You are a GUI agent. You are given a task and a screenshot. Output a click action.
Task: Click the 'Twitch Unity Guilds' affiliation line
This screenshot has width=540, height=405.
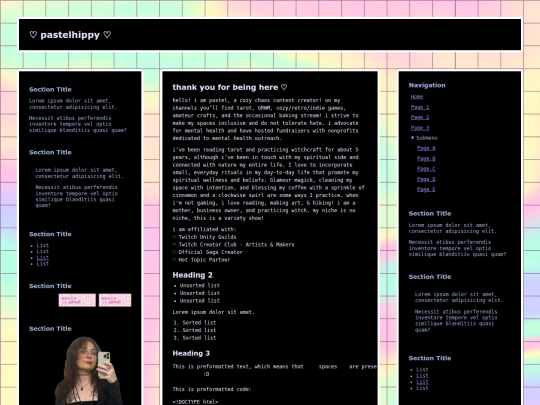[207, 237]
